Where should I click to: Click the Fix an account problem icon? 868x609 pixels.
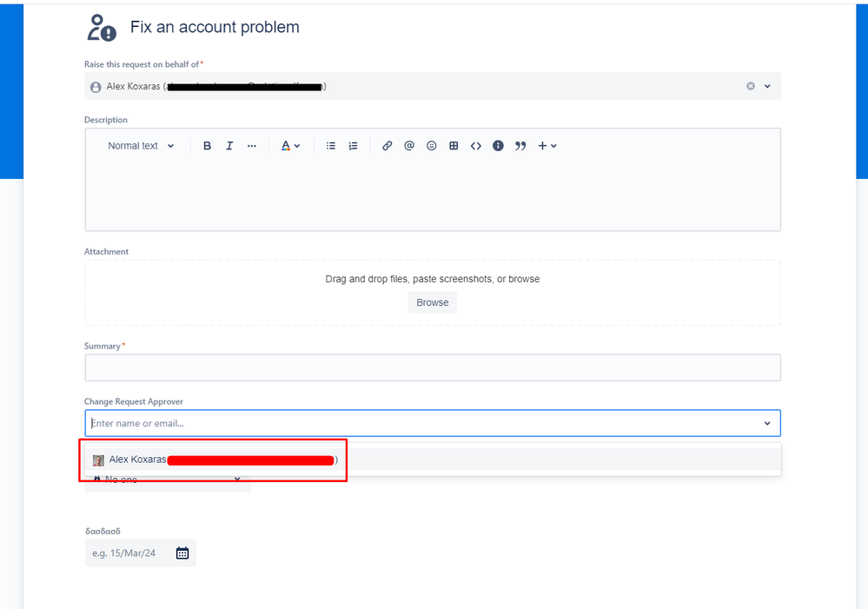(102, 28)
